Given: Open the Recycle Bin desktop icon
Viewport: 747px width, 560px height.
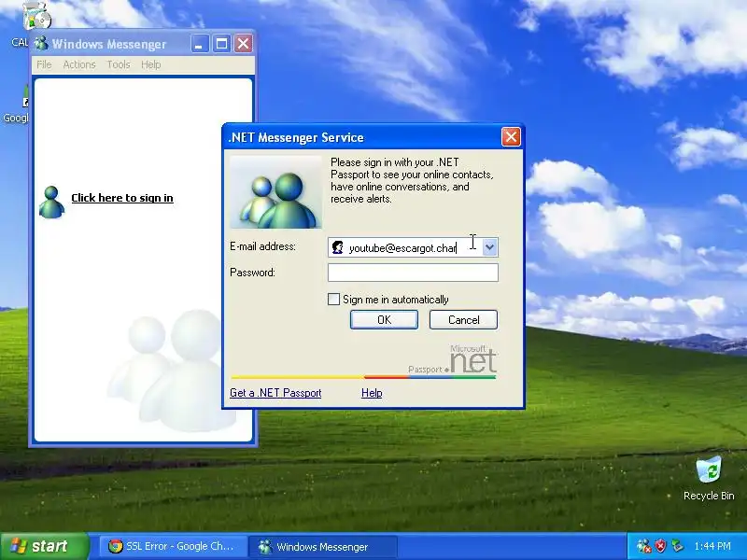Looking at the screenshot, I should (709, 478).
